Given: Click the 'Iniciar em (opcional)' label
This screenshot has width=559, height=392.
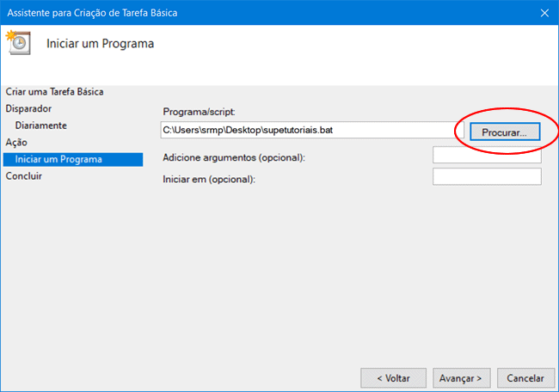Looking at the screenshot, I should [210, 179].
